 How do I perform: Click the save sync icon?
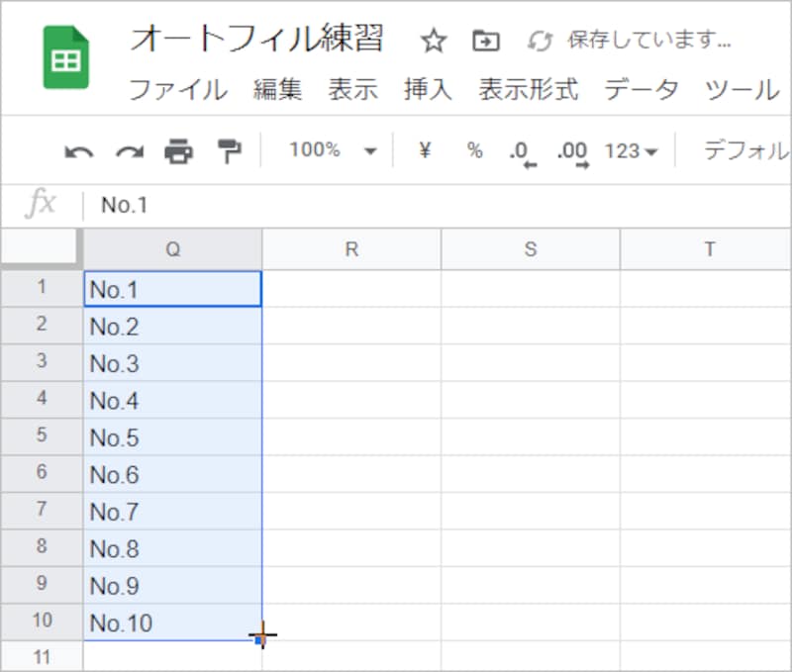point(538,41)
